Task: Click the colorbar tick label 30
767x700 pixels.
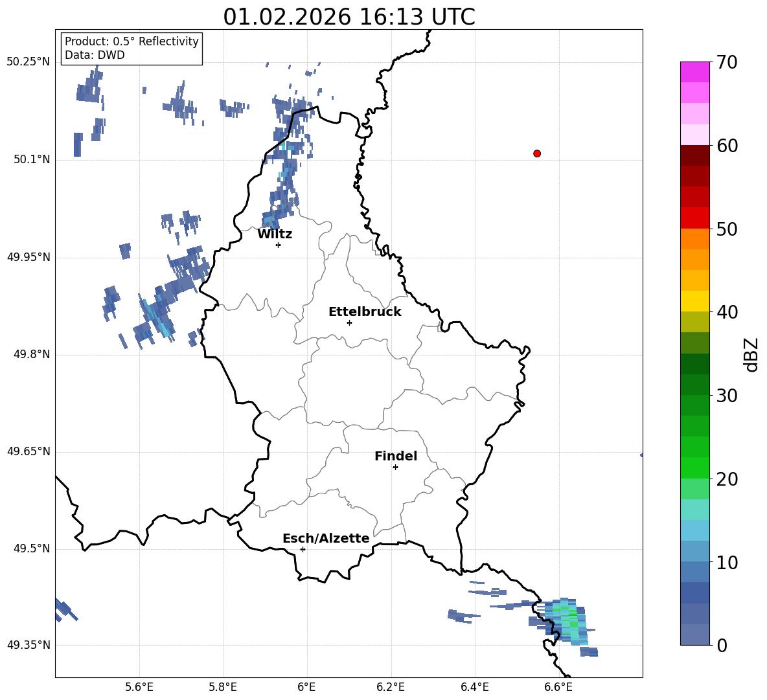Action: coord(727,396)
